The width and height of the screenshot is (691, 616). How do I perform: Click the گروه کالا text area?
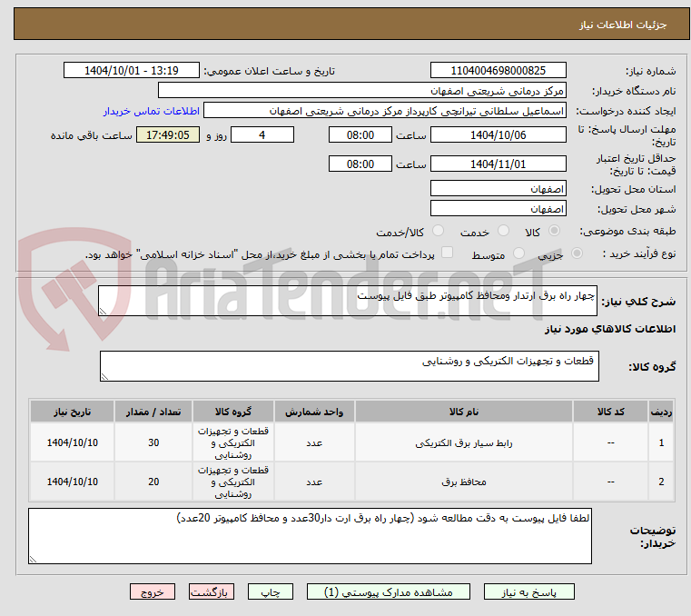[350, 366]
